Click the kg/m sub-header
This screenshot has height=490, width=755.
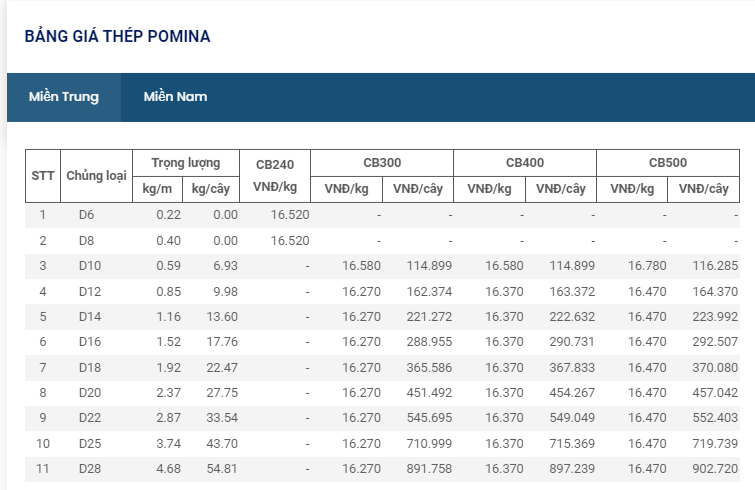click(x=158, y=188)
